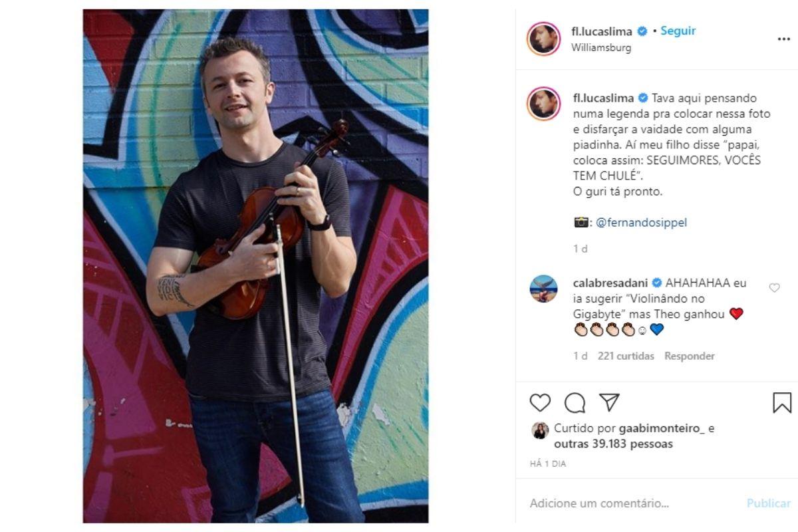
Task: Like calabresadani's comment with small heart
Action: click(x=774, y=288)
